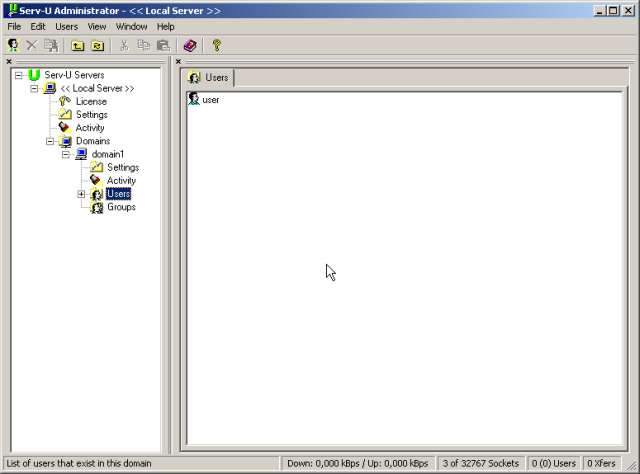Collapse the Local Server tree node
The height and width of the screenshot is (474, 640).
34,88
